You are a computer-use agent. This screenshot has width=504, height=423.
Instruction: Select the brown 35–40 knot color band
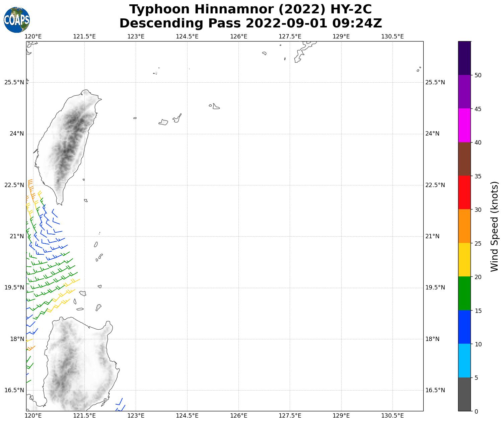coord(464,159)
